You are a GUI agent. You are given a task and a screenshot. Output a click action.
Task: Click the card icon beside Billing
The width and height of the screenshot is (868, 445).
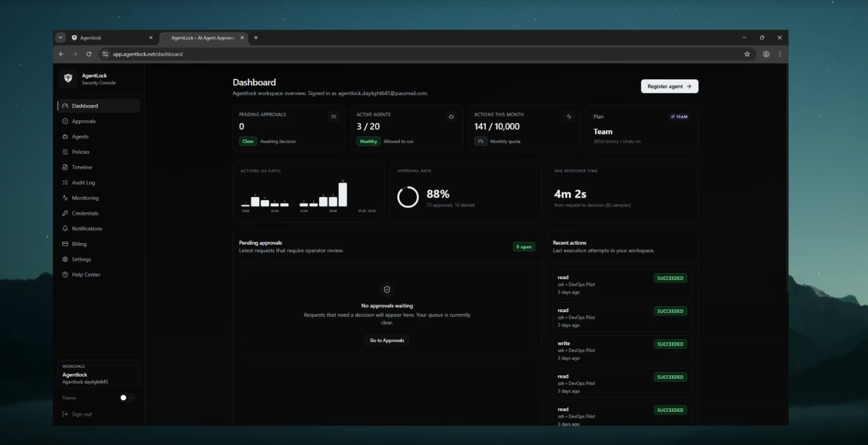pos(65,244)
